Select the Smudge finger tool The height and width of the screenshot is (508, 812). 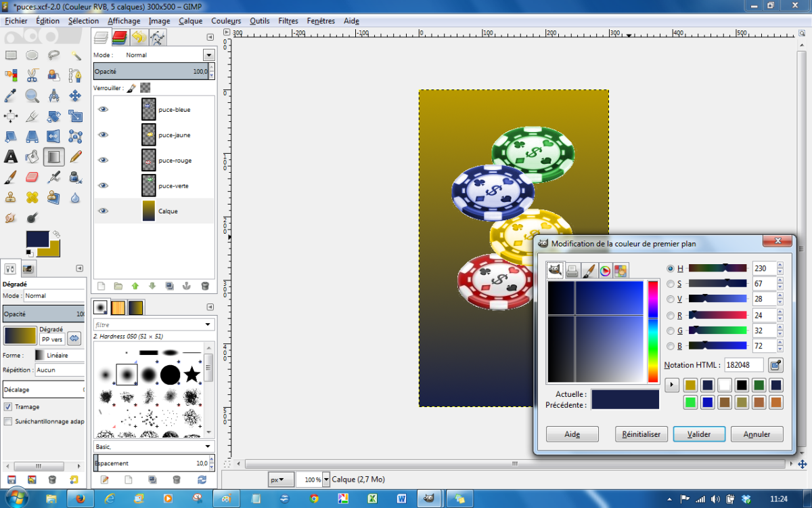[x=11, y=218]
